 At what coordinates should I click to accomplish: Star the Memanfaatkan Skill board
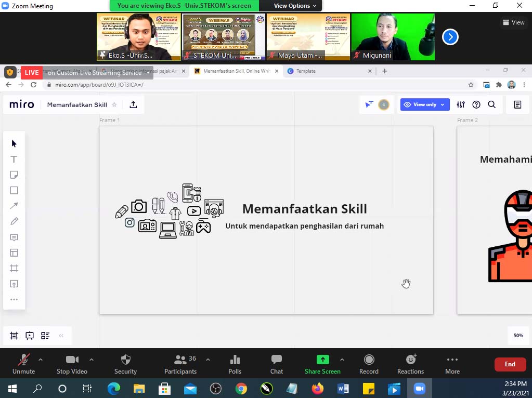[x=114, y=105]
